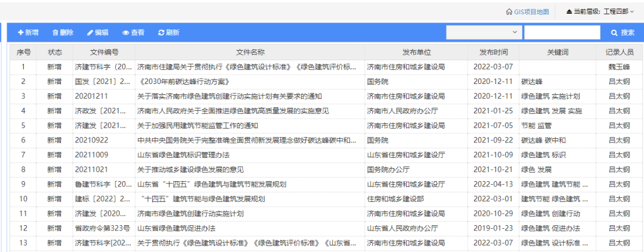Click the 发布单位 column header
Viewport: 644px width, 252px height.
pos(416,52)
